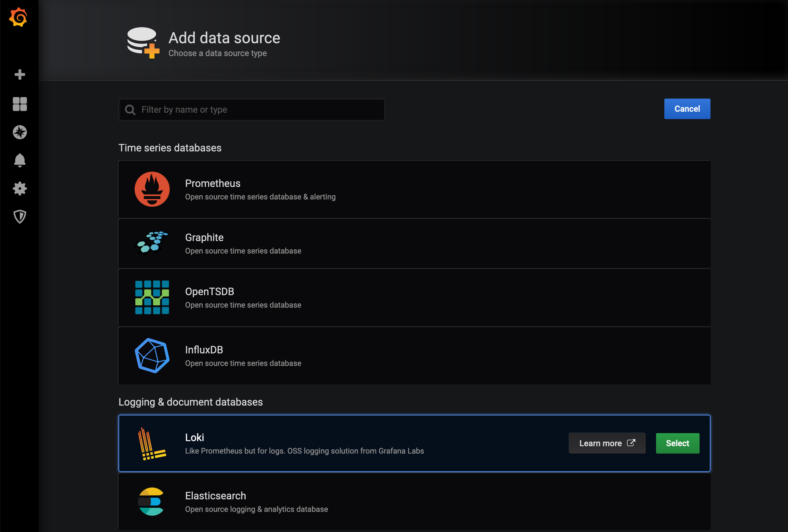Focus the Filter by name or type field
This screenshot has width=788, height=532.
(x=251, y=110)
